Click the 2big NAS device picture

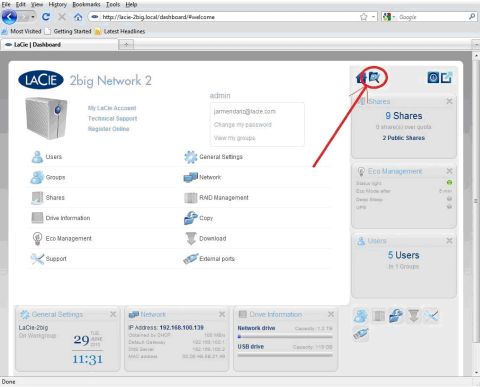pyautogui.click(x=46, y=118)
